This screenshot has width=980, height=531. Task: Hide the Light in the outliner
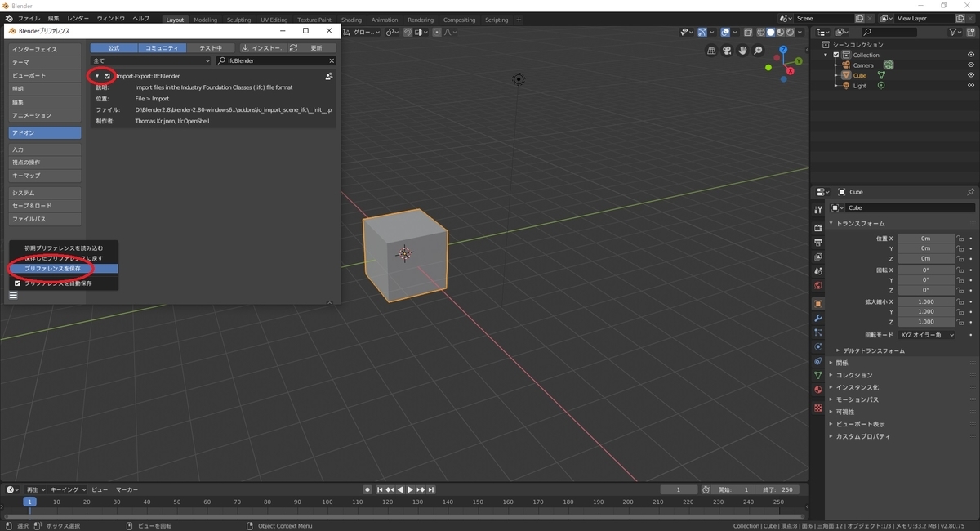tap(971, 86)
